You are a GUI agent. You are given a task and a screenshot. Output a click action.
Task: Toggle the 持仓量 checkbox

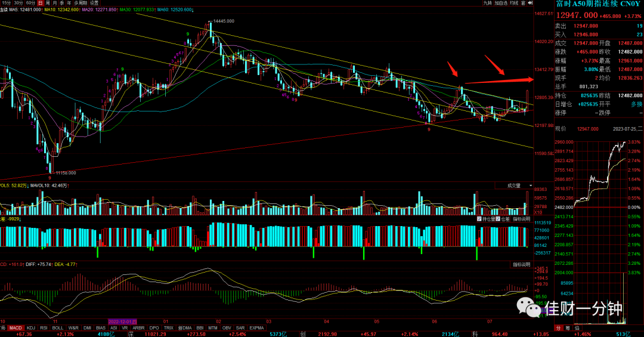pos(479,219)
